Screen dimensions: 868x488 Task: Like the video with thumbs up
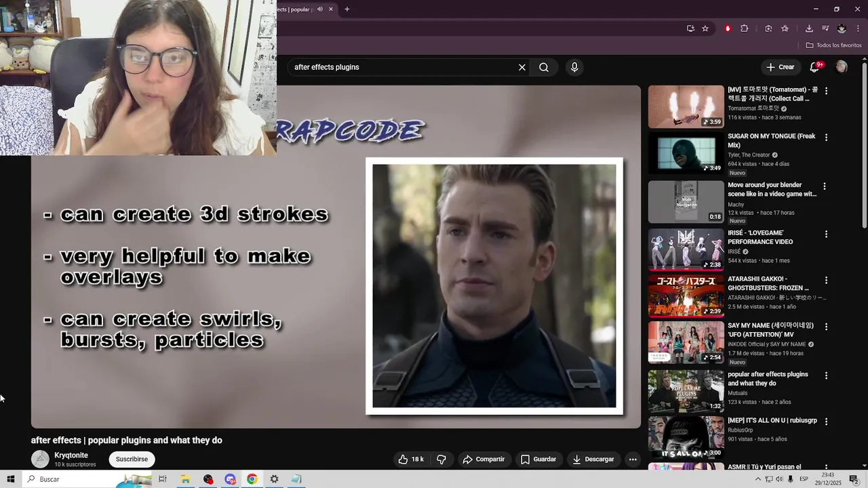pyautogui.click(x=411, y=459)
